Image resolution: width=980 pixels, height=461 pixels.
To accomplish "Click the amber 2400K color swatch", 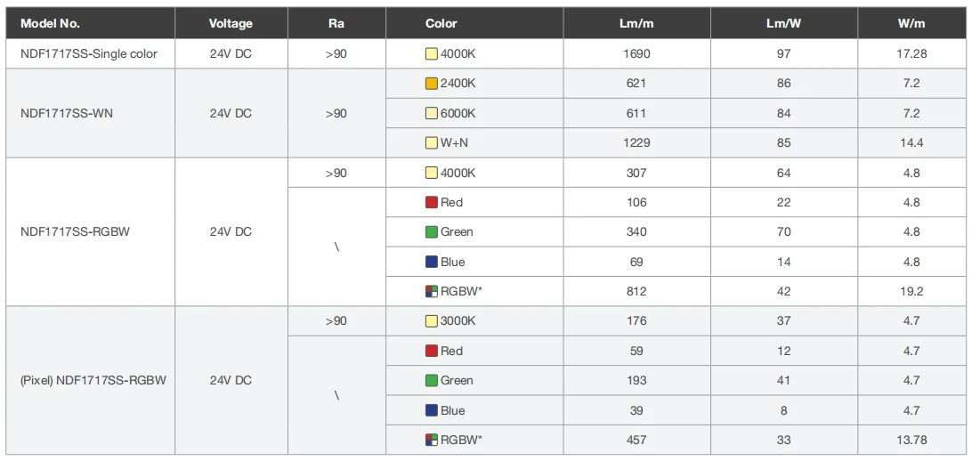I will [x=432, y=84].
